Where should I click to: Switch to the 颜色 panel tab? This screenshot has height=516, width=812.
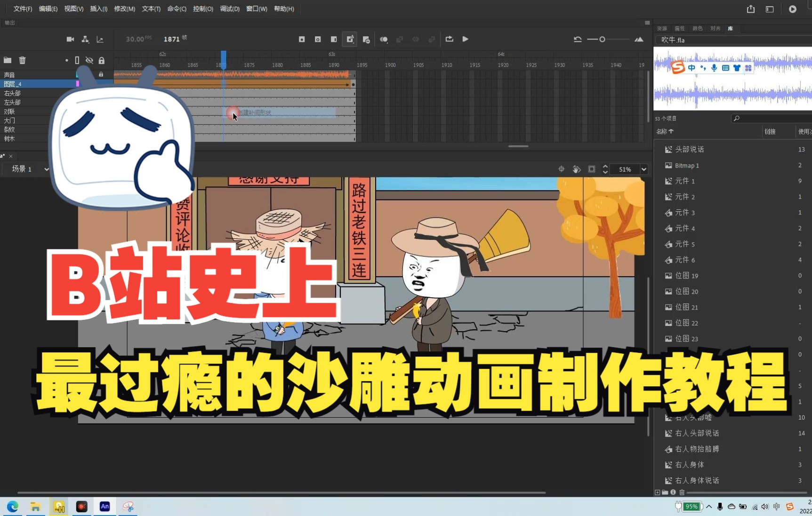[x=698, y=28]
